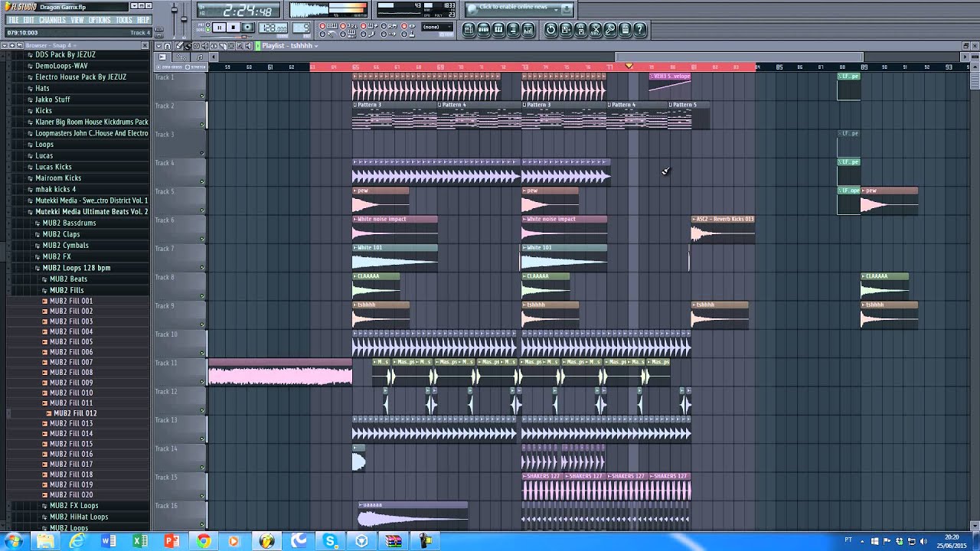Click the undo history toolbar icon

click(x=550, y=29)
